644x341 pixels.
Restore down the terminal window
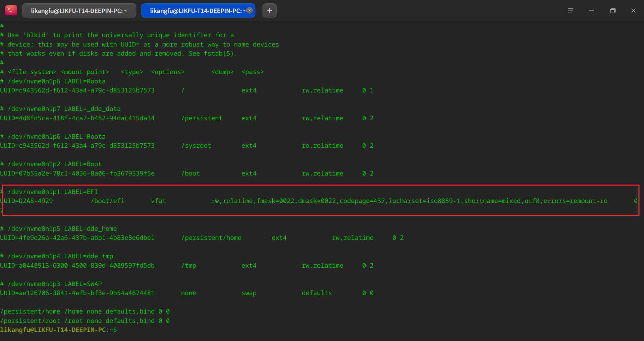613,11
